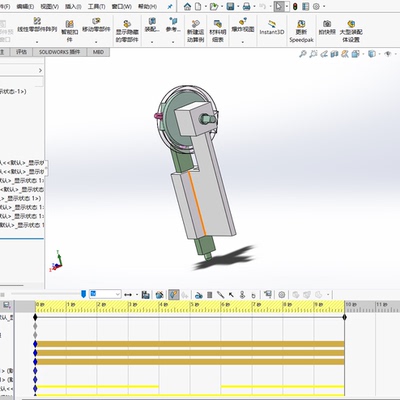The image size is (400, 400).
Task: Click the Print icon
Action: click(x=246, y=6)
